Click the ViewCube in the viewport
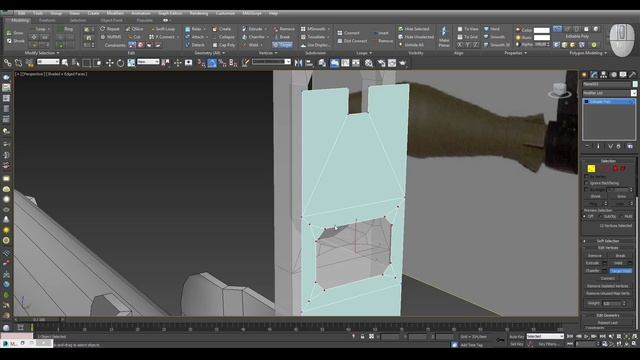The height and width of the screenshot is (360, 640). [x=559, y=90]
